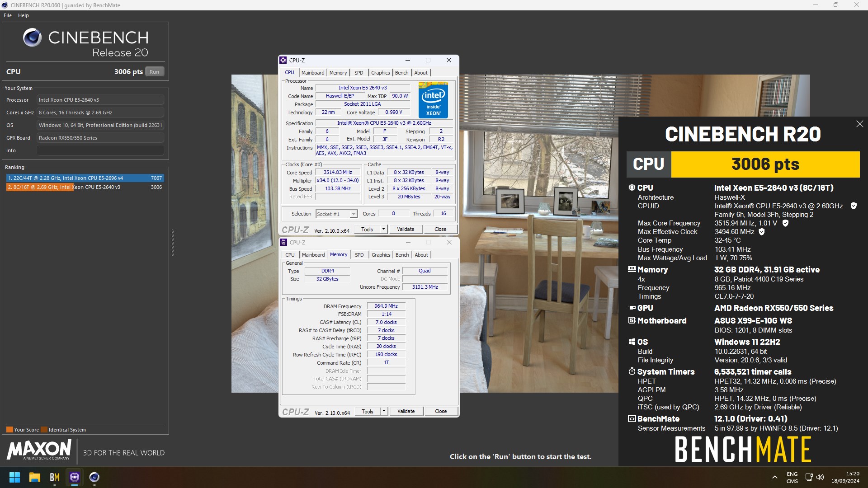The height and width of the screenshot is (488, 868).
Task: Click the CPUID verified shield icon
Action: click(854, 206)
